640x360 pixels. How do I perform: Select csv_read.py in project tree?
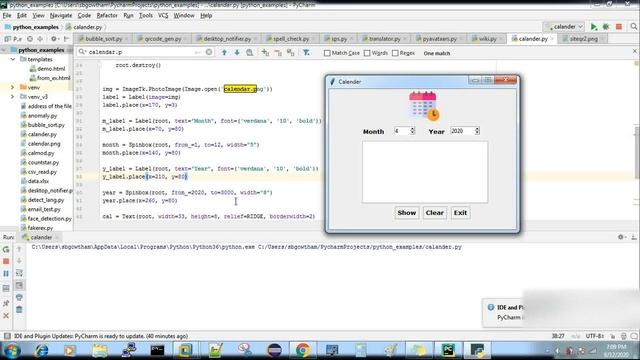point(42,172)
